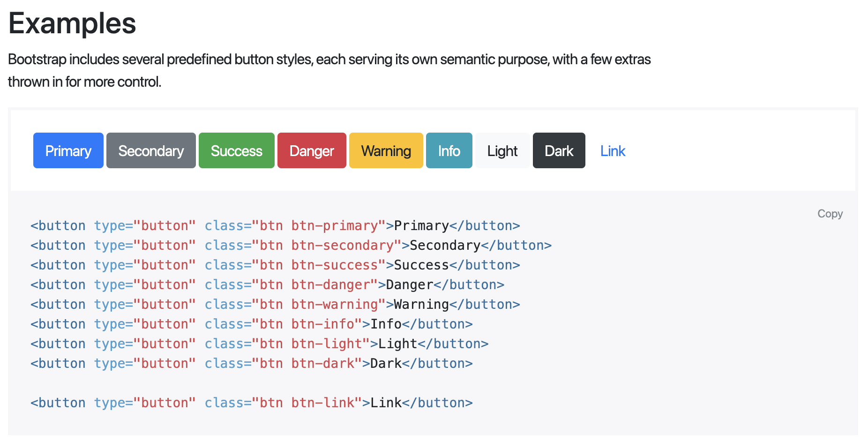Click the btn-success code line
This screenshot has width=868, height=448.
click(275, 265)
